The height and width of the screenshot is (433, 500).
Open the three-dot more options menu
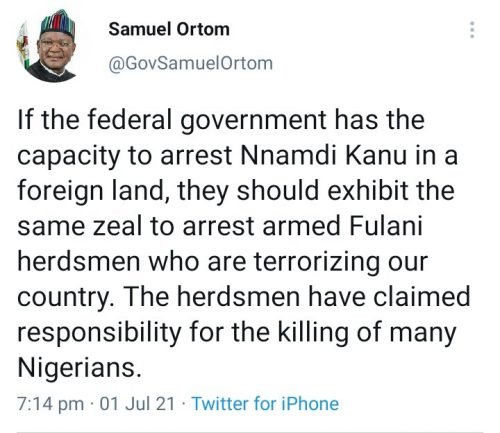[x=472, y=30]
